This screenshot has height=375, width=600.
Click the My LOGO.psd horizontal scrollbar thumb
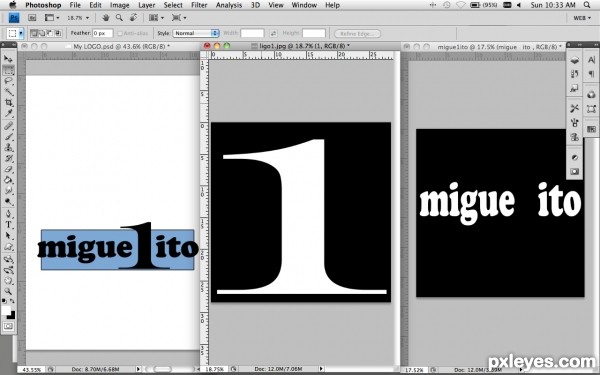tap(163, 369)
